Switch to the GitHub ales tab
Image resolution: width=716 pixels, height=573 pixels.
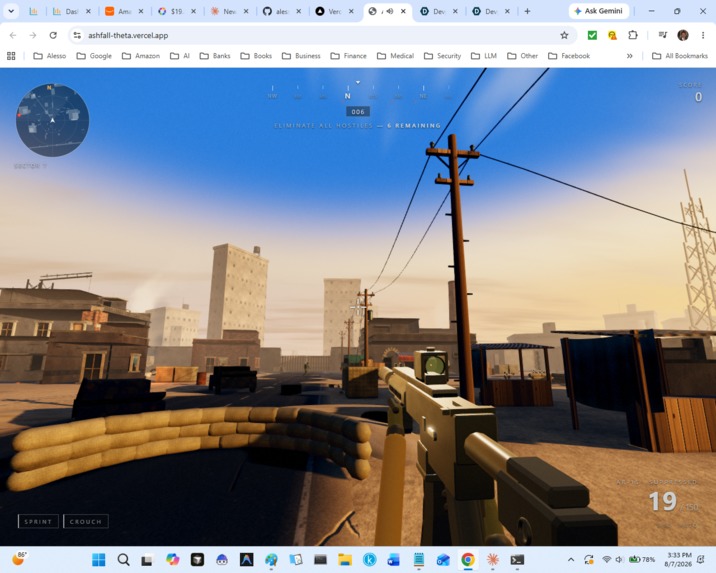tap(282, 11)
